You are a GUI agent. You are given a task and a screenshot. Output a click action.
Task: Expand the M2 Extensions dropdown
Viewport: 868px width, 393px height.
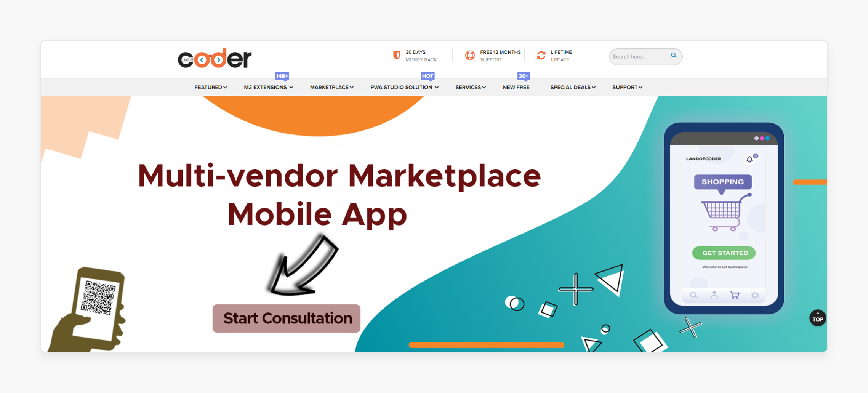tap(269, 87)
